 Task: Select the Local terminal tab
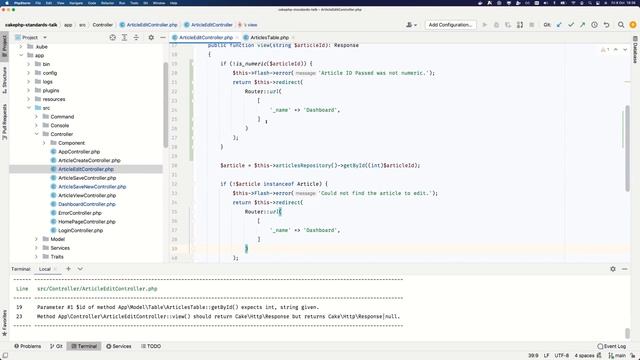(x=45, y=269)
